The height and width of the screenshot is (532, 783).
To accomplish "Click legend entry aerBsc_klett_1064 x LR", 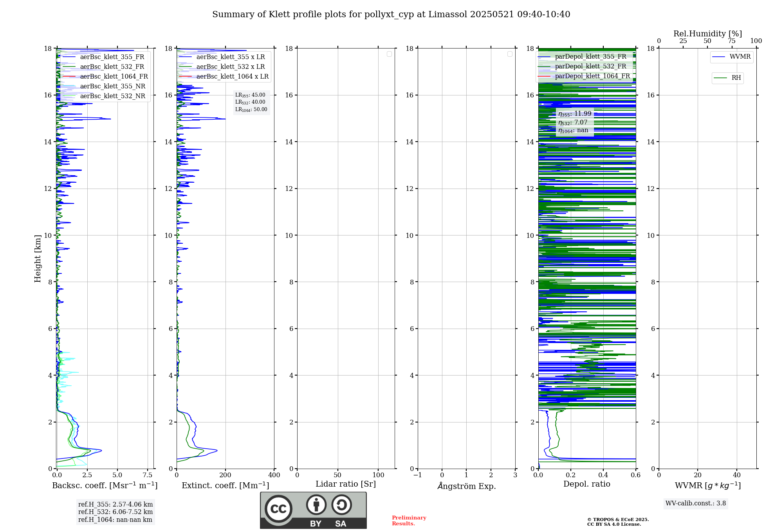I will (233, 76).
